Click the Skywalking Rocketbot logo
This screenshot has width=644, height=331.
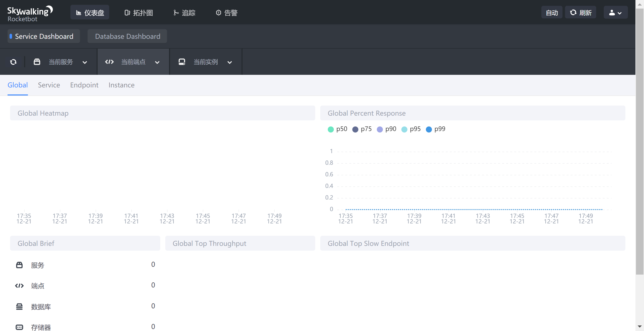pos(30,14)
